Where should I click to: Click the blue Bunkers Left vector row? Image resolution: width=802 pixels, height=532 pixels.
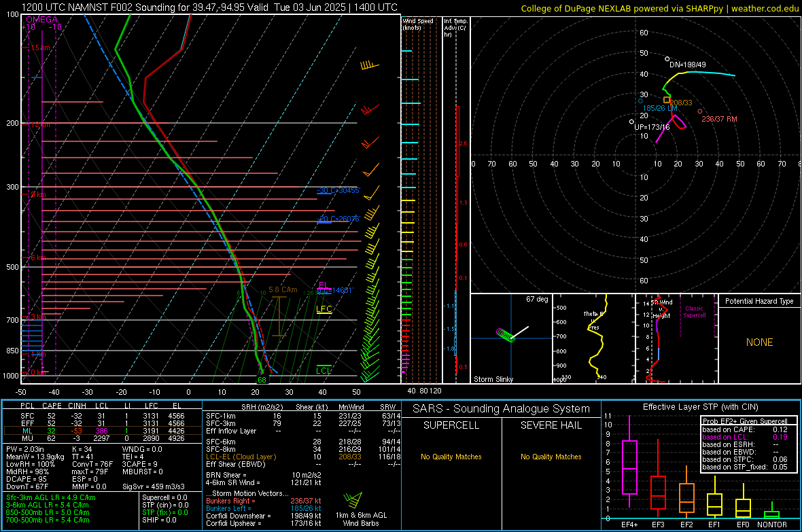[x=264, y=508]
